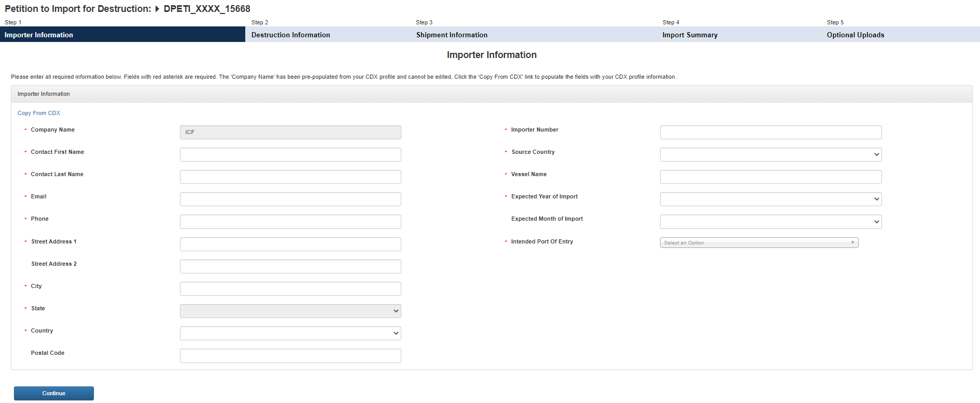Click the Copy From CDX link
Viewport: 980px width, 403px height.
[x=39, y=113]
